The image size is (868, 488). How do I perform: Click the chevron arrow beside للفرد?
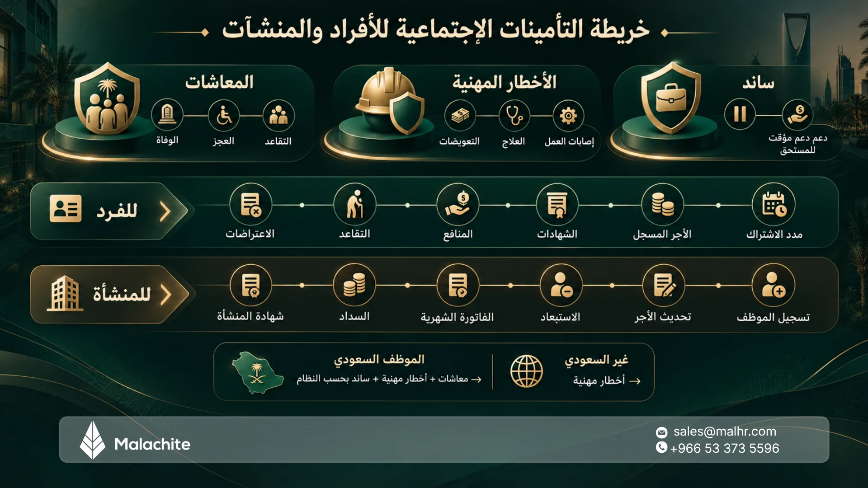165,211
